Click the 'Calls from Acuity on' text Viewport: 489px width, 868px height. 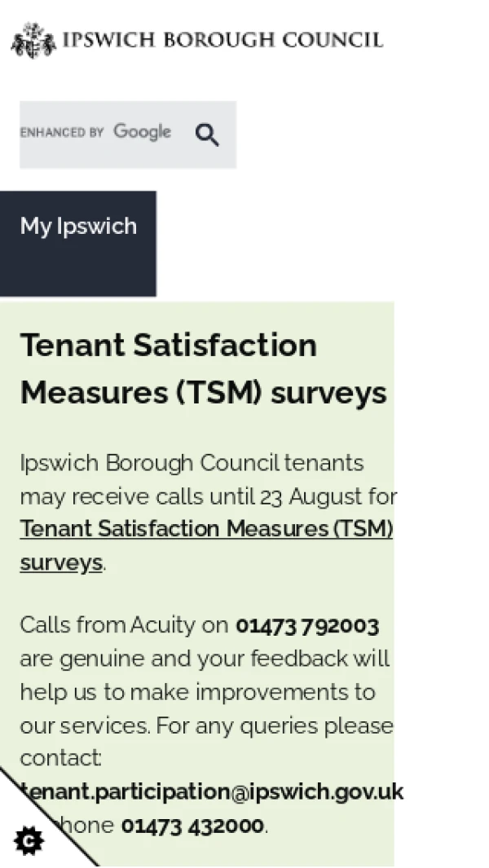click(x=124, y=626)
